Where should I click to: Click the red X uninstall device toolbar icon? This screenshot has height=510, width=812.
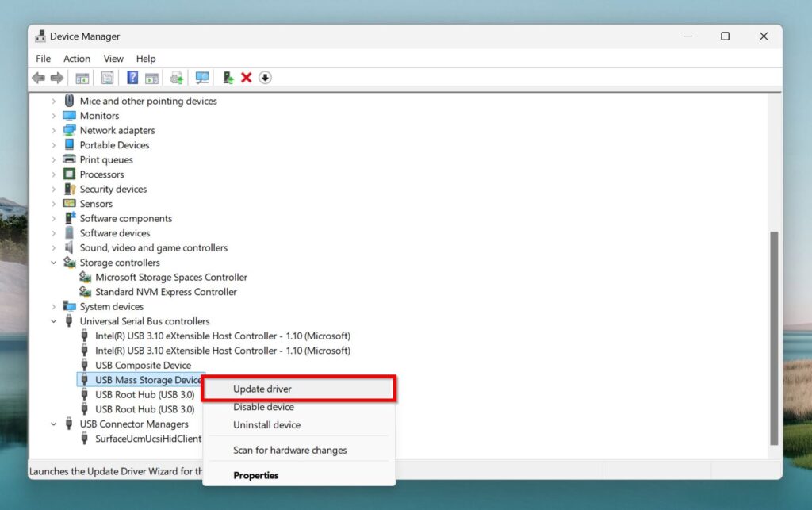coord(246,78)
